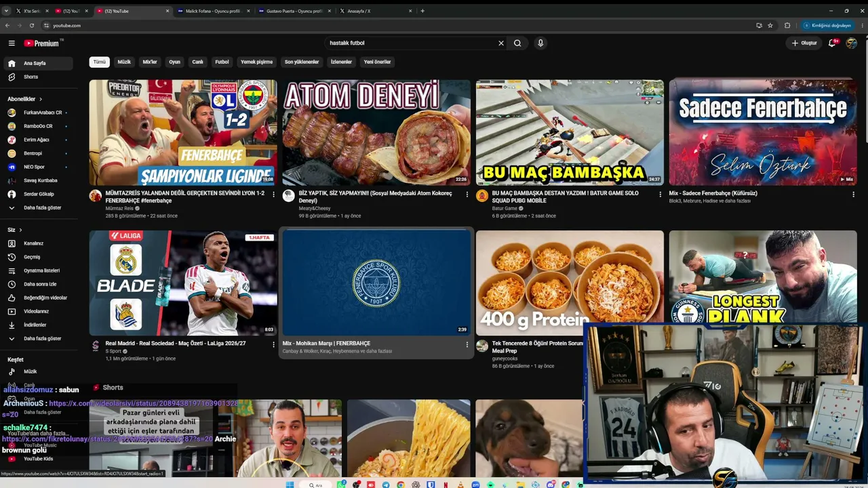
Task: Open a new Chrome tab
Action: (422, 11)
